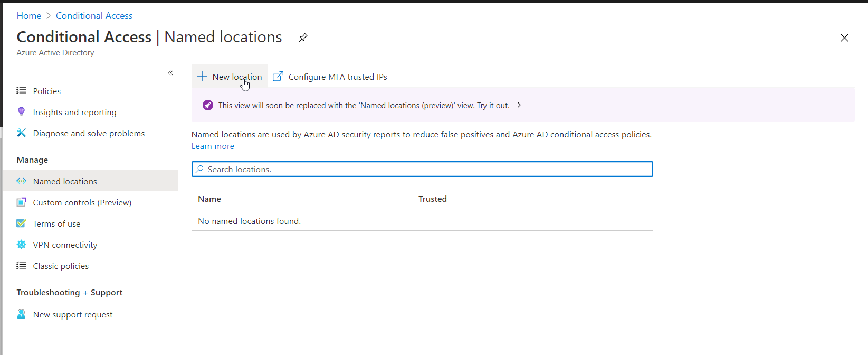Click the preview view notification text
Image resolution: width=868 pixels, height=355 pixels.
tap(364, 106)
